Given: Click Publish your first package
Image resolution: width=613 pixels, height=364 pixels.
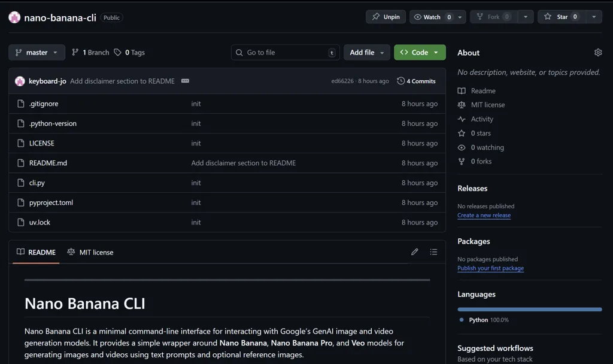Looking at the screenshot, I should (x=491, y=268).
